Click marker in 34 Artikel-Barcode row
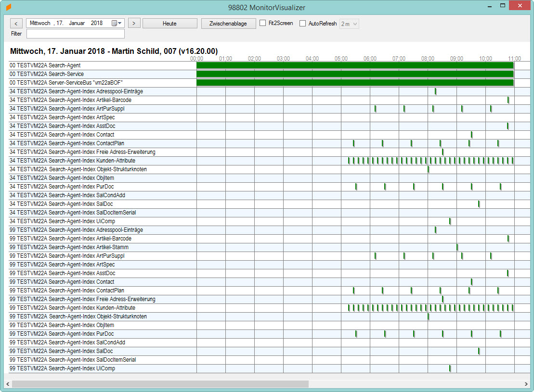 pyautogui.click(x=508, y=100)
